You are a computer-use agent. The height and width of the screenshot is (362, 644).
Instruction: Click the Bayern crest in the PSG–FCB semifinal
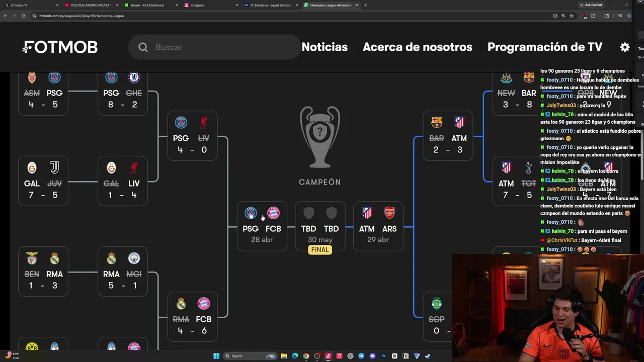pos(273,213)
